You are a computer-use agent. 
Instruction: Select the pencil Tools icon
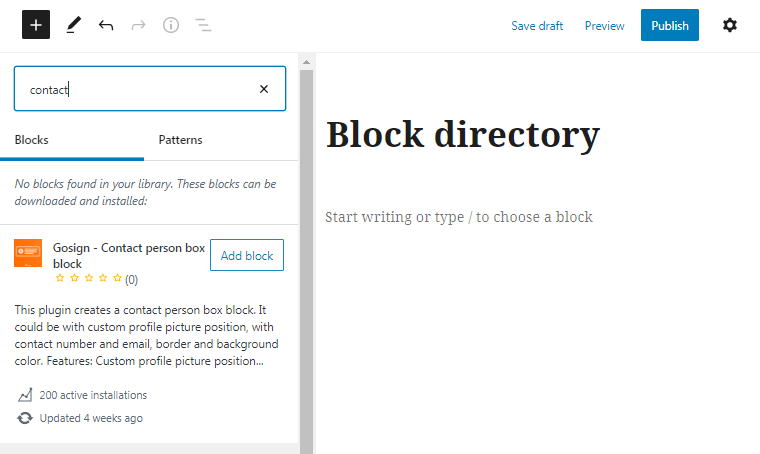pyautogui.click(x=74, y=25)
